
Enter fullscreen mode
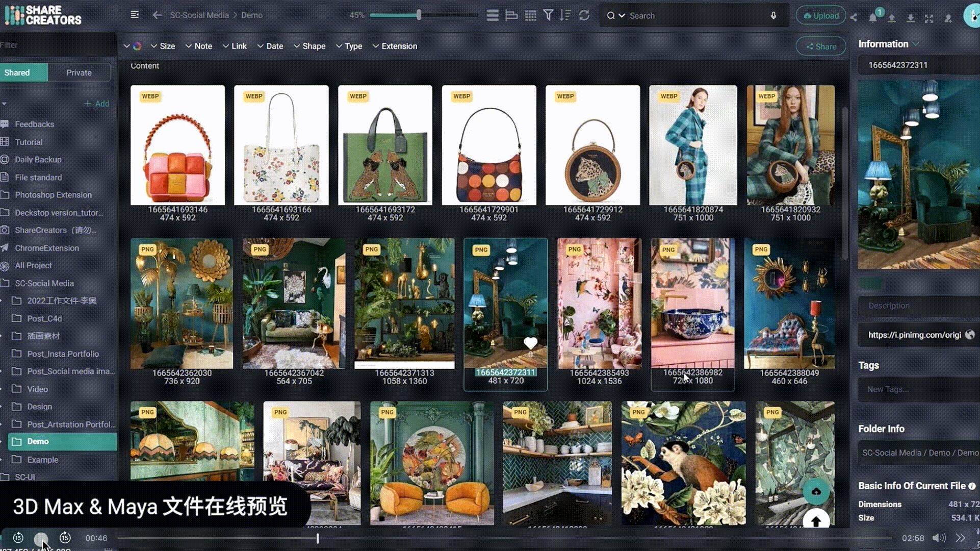pyautogui.click(x=929, y=18)
